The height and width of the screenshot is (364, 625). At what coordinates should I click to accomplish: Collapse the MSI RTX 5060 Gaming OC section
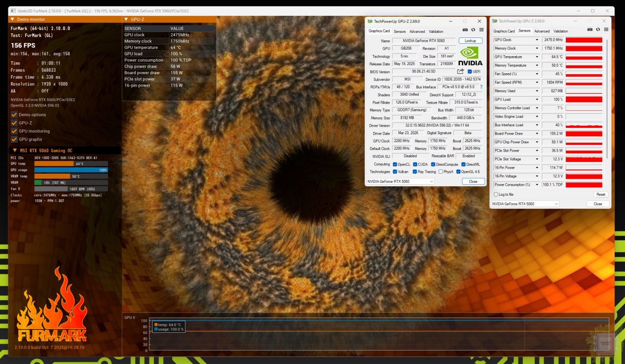15,150
